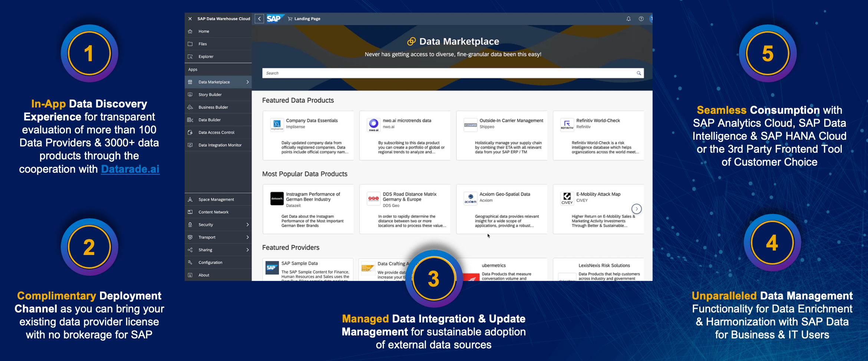Click the 'Featured Providers' heading

coord(291,248)
